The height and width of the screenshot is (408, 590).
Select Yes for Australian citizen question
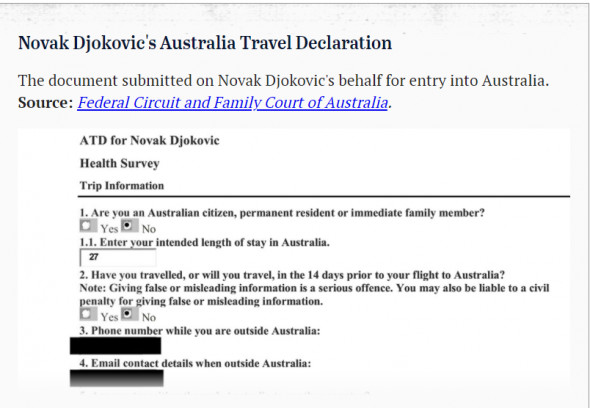pos(88,226)
